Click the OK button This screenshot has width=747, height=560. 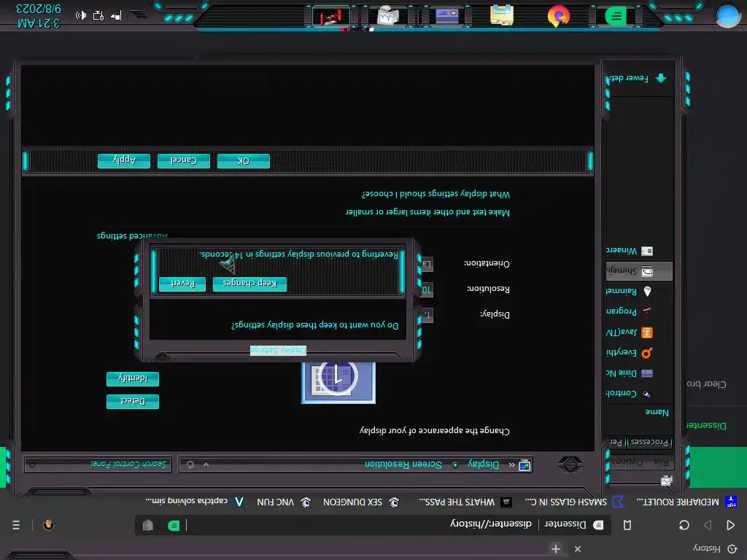[x=244, y=161]
